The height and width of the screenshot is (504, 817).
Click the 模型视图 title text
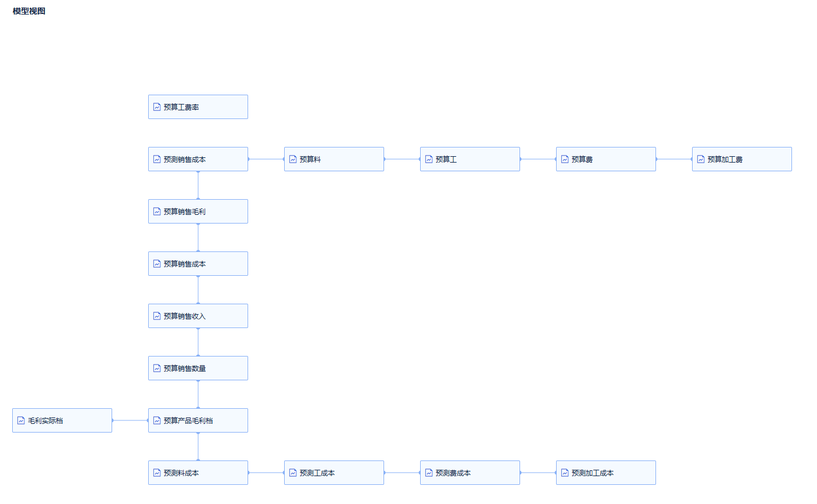29,11
